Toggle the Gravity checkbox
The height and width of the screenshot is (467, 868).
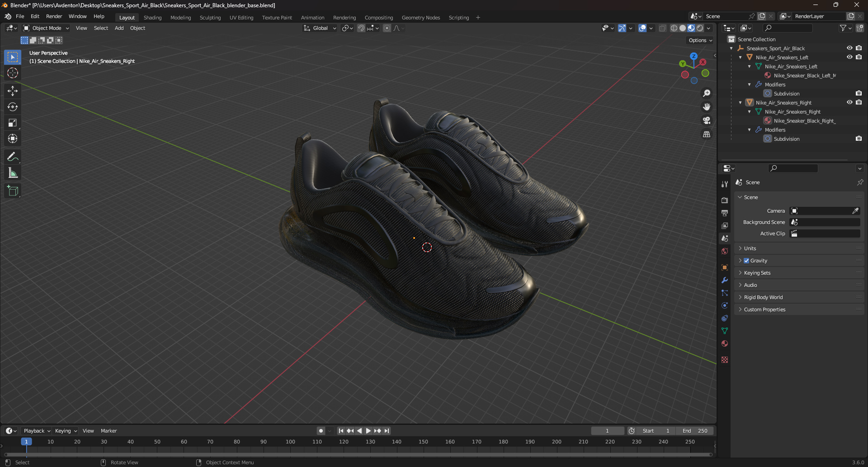(x=746, y=261)
